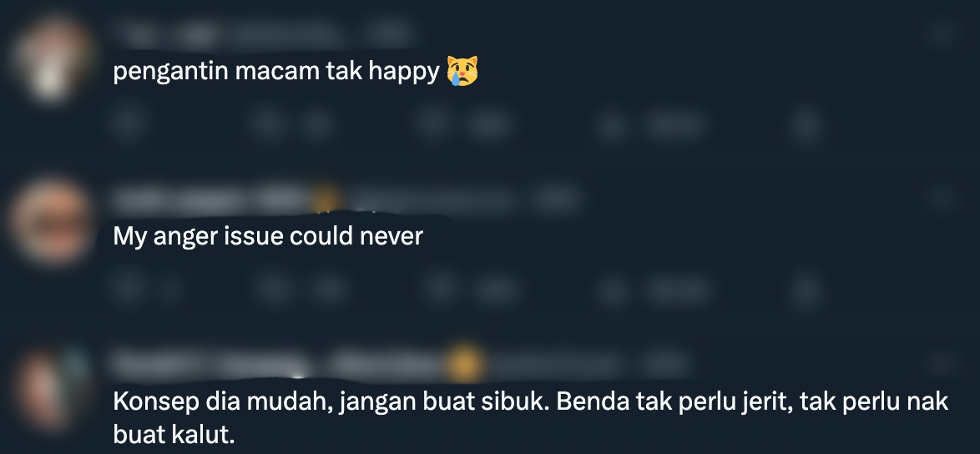Viewport: 980px width, 454px height.
Task: Open avatar of "pengantin macam tak happy" author
Action: (x=51, y=59)
